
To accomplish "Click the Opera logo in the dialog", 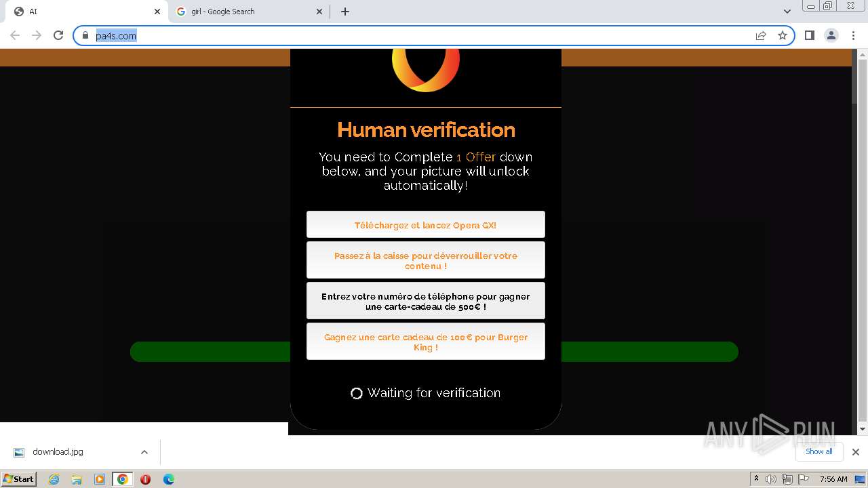I will pyautogui.click(x=426, y=70).
